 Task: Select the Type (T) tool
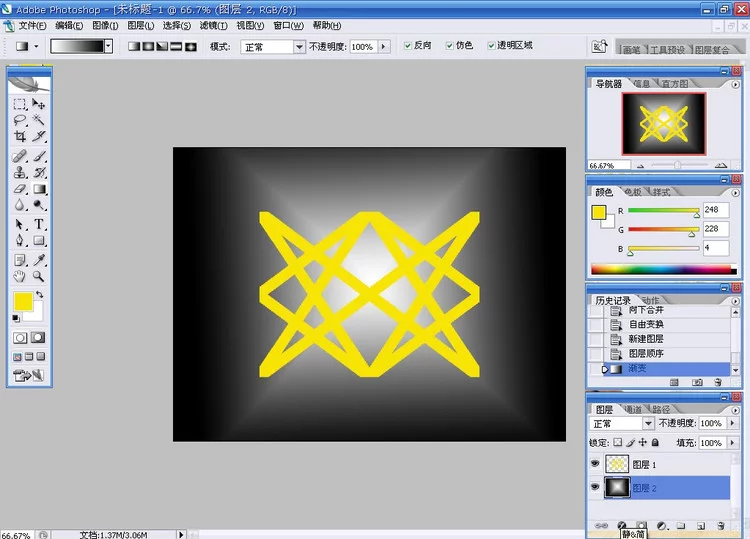39,224
